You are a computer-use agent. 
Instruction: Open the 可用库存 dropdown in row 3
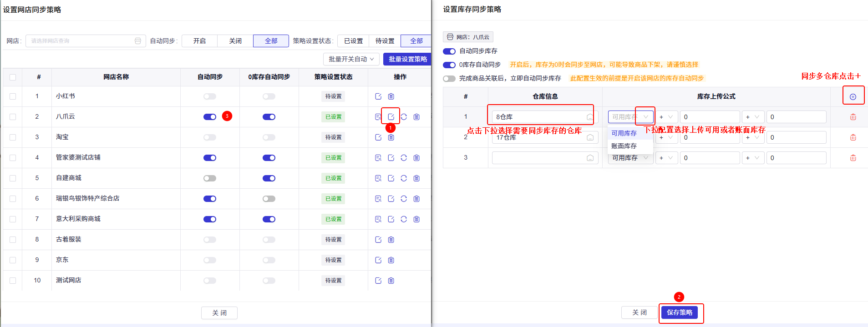point(630,158)
